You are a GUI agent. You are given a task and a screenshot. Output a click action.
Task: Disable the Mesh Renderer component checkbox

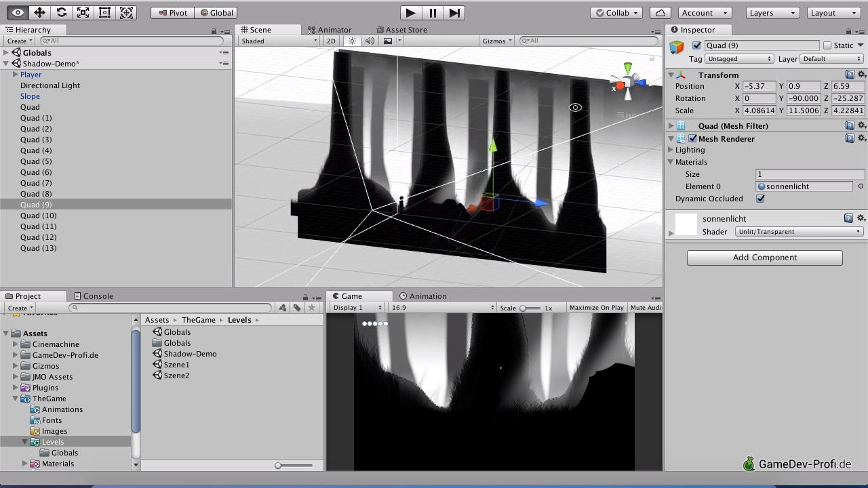[692, 138]
